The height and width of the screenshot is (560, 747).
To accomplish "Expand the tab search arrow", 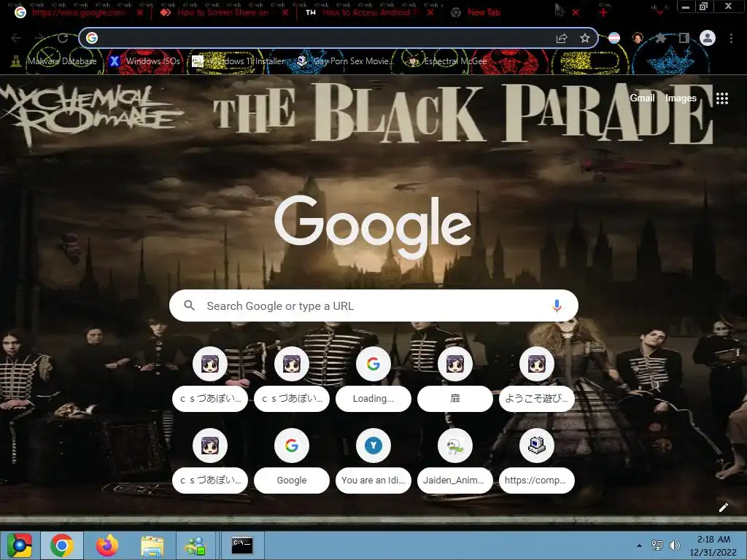I will (659, 12).
